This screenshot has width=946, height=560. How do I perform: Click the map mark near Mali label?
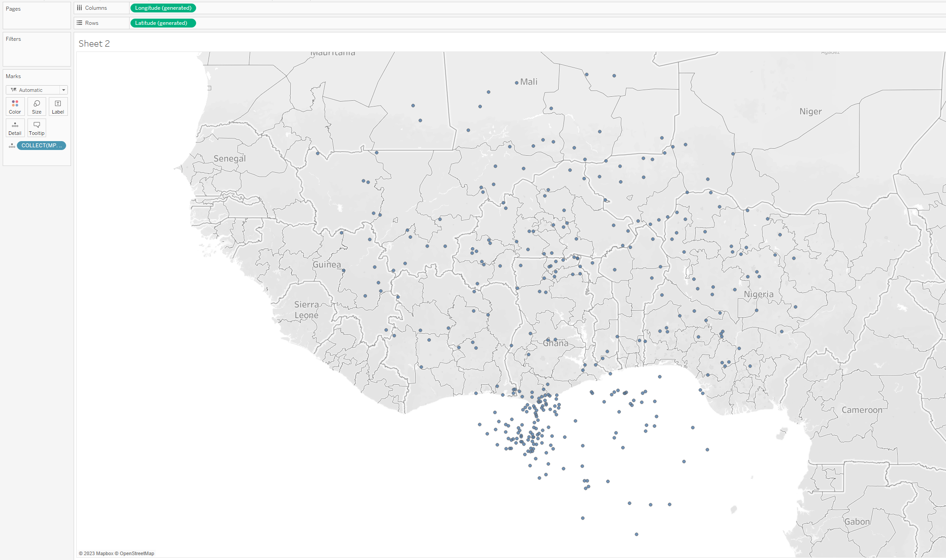pyautogui.click(x=516, y=83)
